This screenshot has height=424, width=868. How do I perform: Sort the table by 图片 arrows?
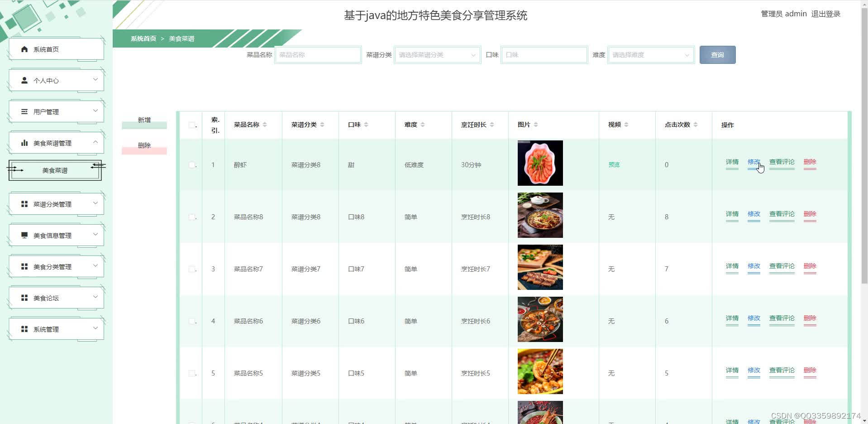[x=536, y=125]
